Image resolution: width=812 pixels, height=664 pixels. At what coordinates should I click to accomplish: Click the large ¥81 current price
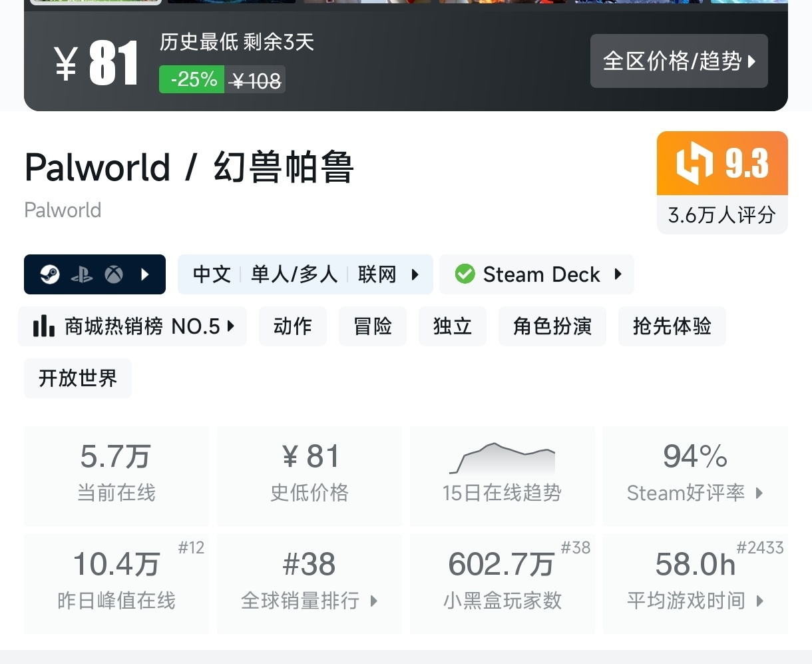click(x=97, y=64)
